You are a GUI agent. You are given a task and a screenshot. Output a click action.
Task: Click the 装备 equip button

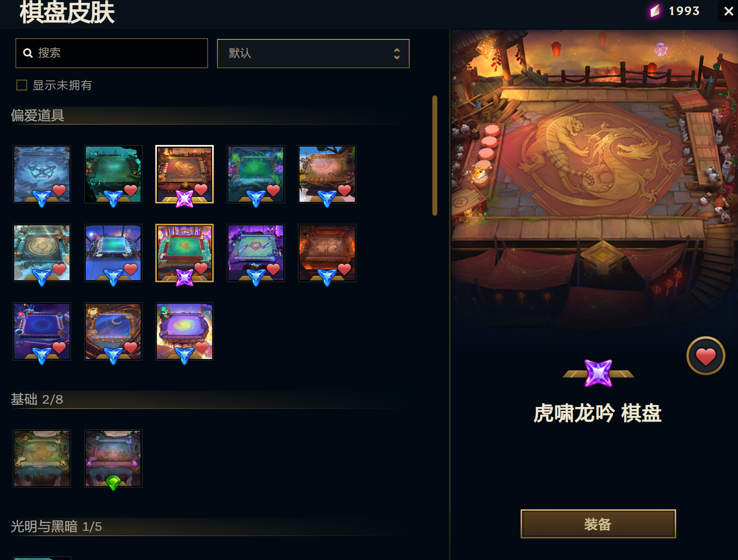598,524
